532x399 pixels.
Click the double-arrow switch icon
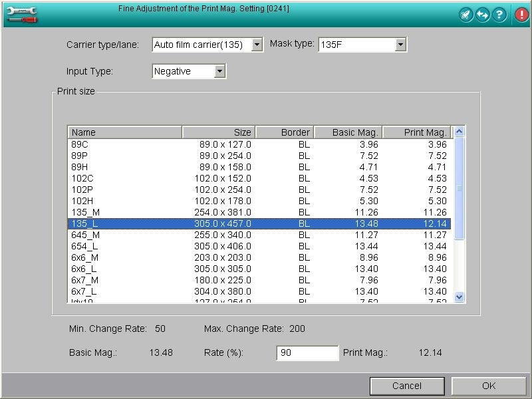482,15
